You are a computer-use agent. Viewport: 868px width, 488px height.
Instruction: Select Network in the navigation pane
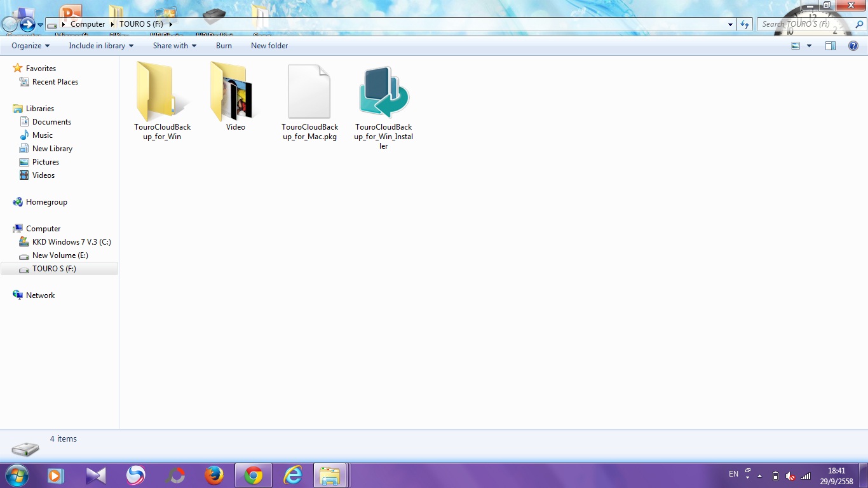point(40,295)
